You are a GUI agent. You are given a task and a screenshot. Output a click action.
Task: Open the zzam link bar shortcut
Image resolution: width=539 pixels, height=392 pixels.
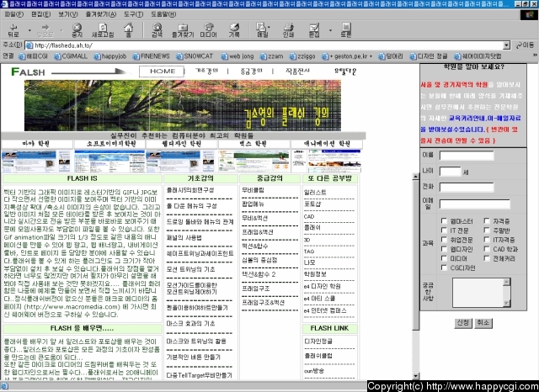(271, 56)
